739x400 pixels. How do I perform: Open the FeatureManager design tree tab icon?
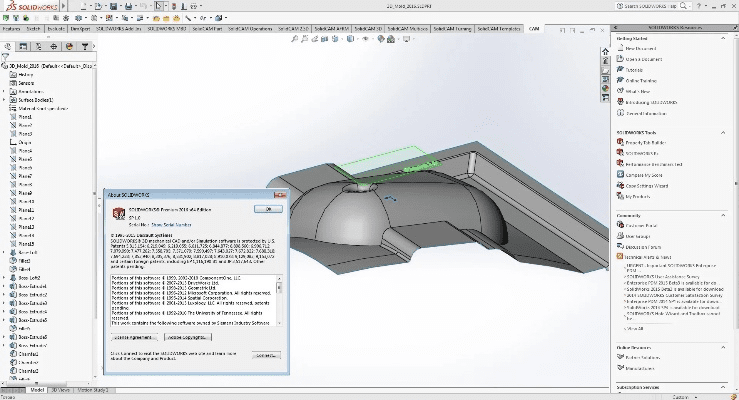point(7,46)
